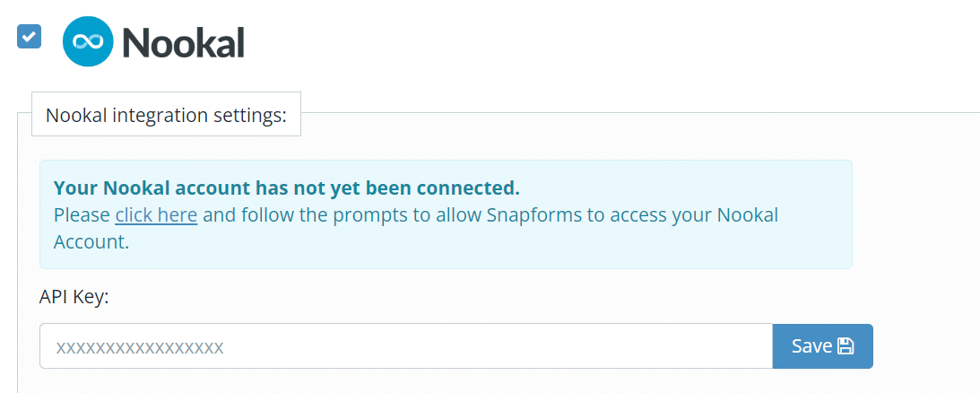Select the "Nookal integration settings:" legend
Viewport: 980px width, 393px height.
pyautogui.click(x=166, y=115)
